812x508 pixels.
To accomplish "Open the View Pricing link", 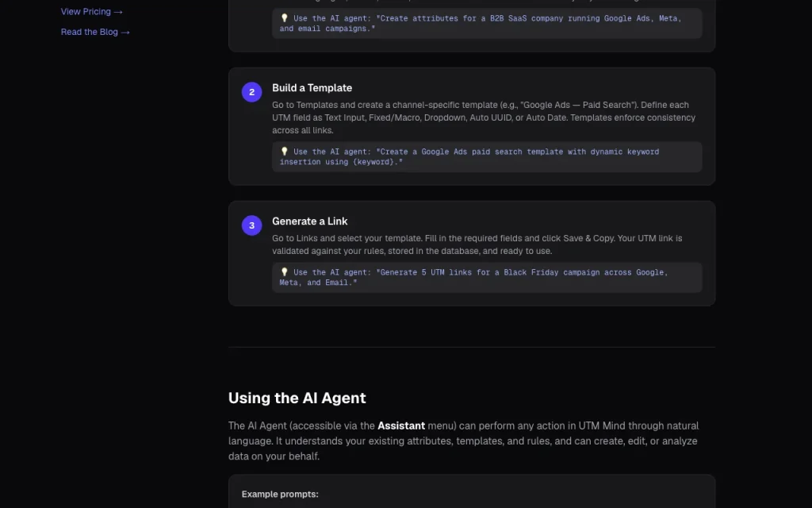I will pyautogui.click(x=92, y=11).
